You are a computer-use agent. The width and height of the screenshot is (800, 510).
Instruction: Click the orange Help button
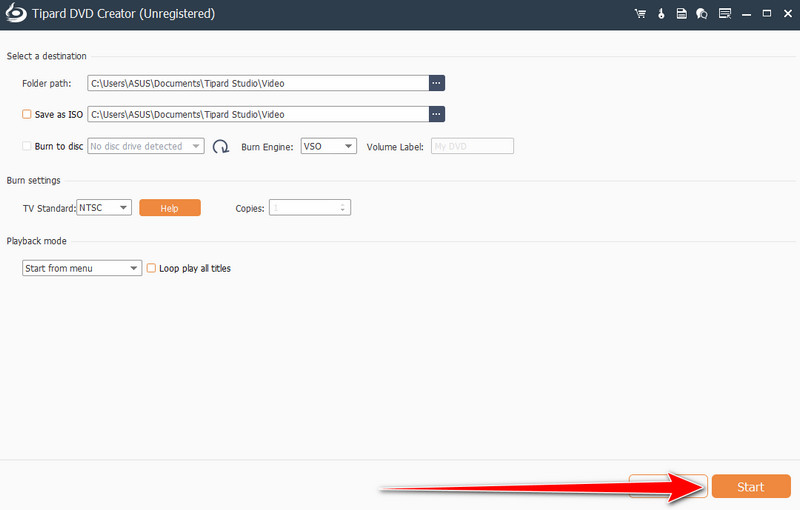(x=170, y=208)
